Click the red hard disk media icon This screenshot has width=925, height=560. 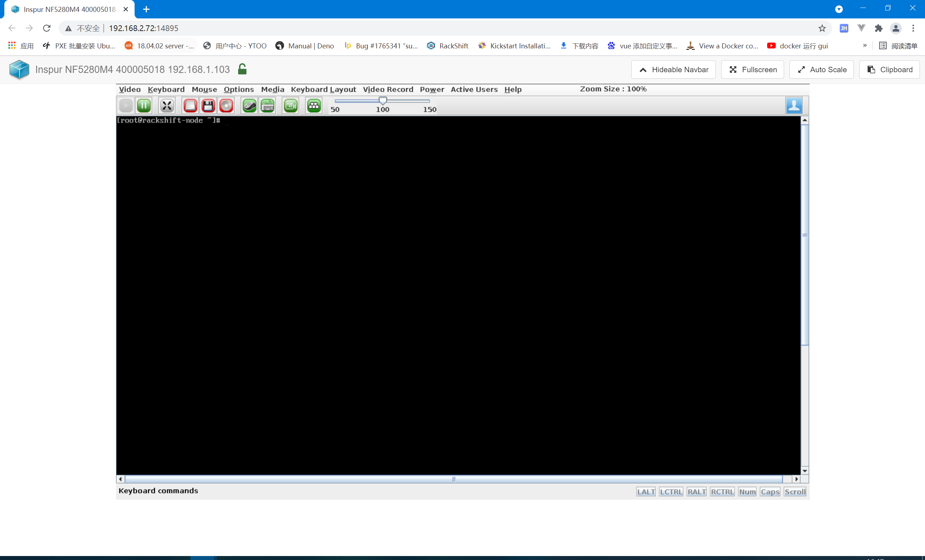coord(190,106)
